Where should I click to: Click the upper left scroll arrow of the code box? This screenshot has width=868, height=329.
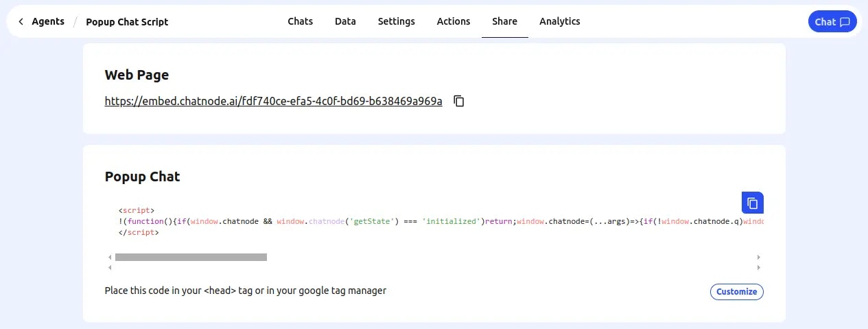click(x=110, y=257)
